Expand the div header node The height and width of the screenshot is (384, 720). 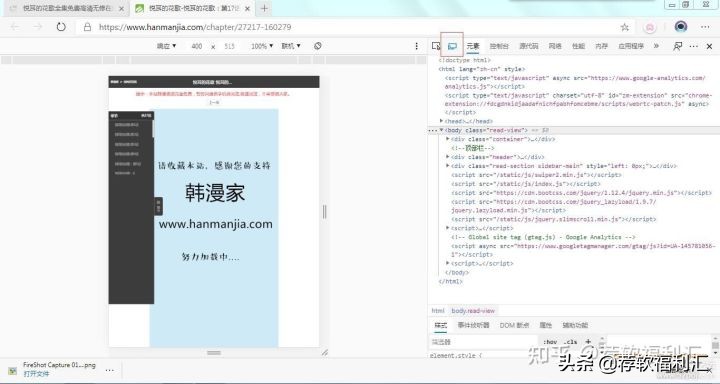(x=448, y=157)
